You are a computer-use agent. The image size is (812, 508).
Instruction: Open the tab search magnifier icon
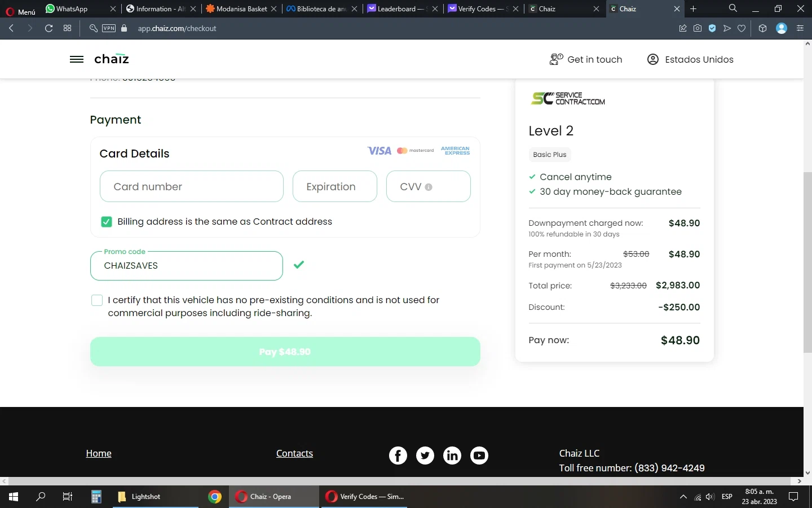pos(732,8)
